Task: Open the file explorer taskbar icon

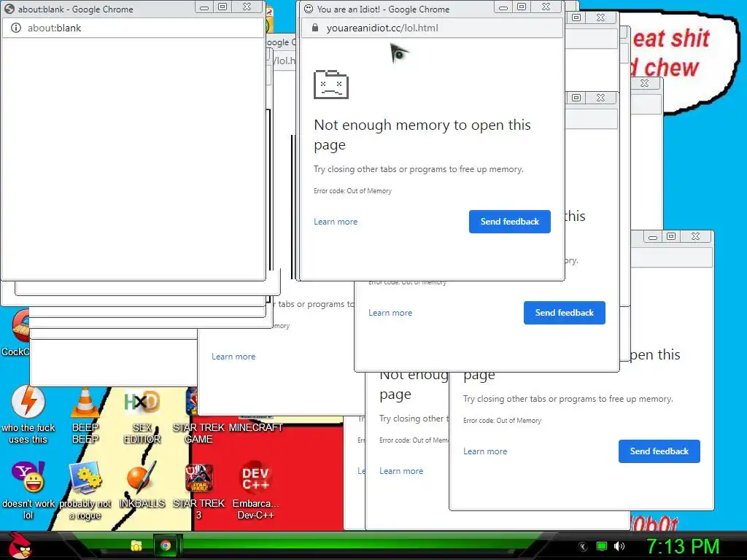Action: 136,545
